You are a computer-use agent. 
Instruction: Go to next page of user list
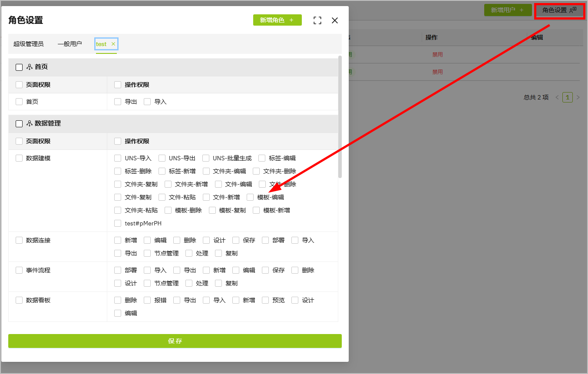(x=578, y=97)
